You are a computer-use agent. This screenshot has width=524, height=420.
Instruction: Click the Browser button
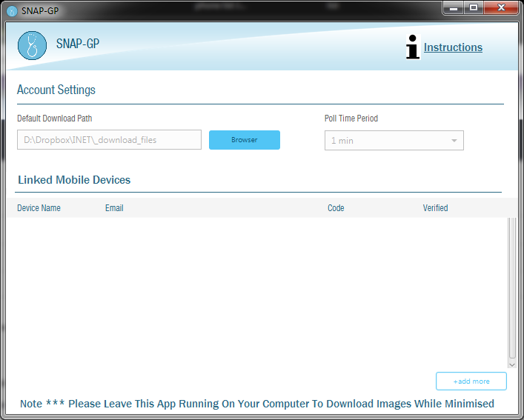(245, 140)
